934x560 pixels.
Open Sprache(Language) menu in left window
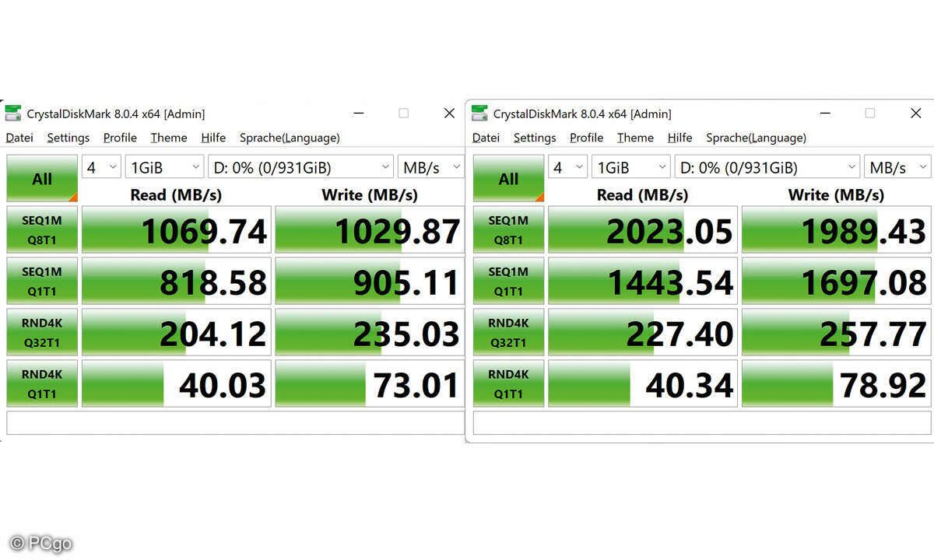point(290,138)
